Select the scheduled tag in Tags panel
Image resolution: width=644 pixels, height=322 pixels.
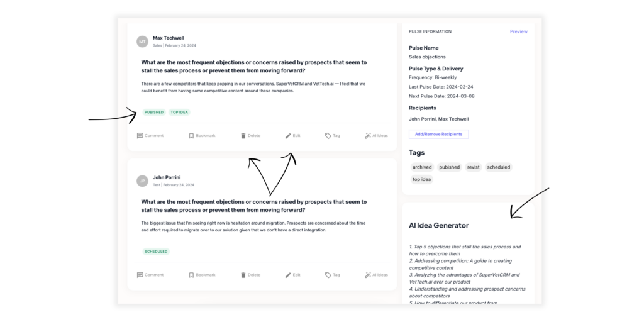tap(499, 167)
